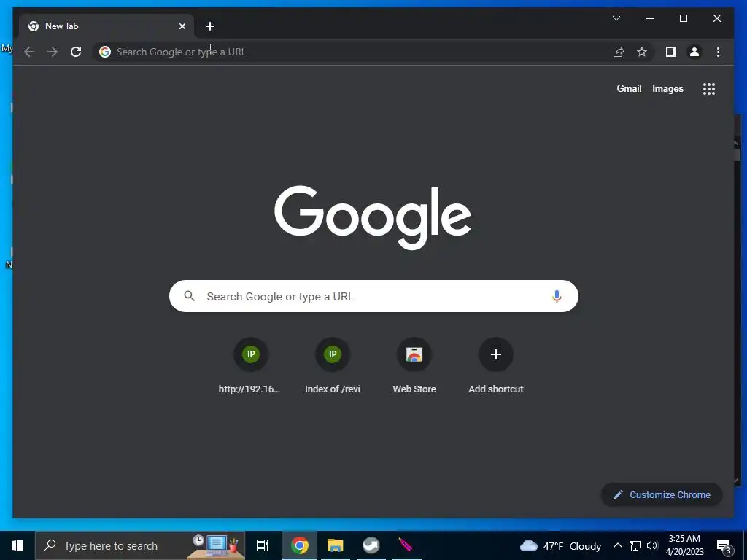Open the Google apps grid
This screenshot has height=560, width=747.
tap(709, 88)
